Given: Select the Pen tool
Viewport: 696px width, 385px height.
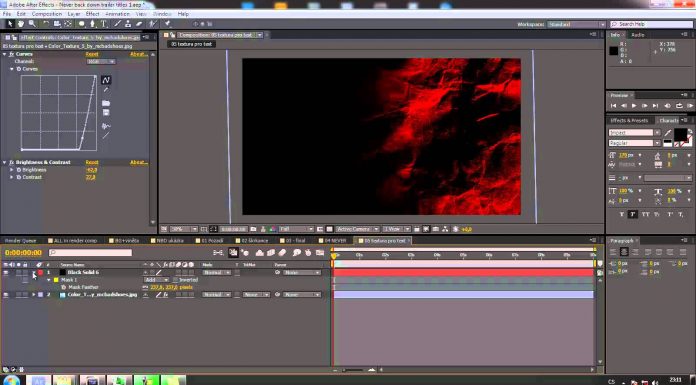Looking at the screenshot, I should [x=92, y=24].
